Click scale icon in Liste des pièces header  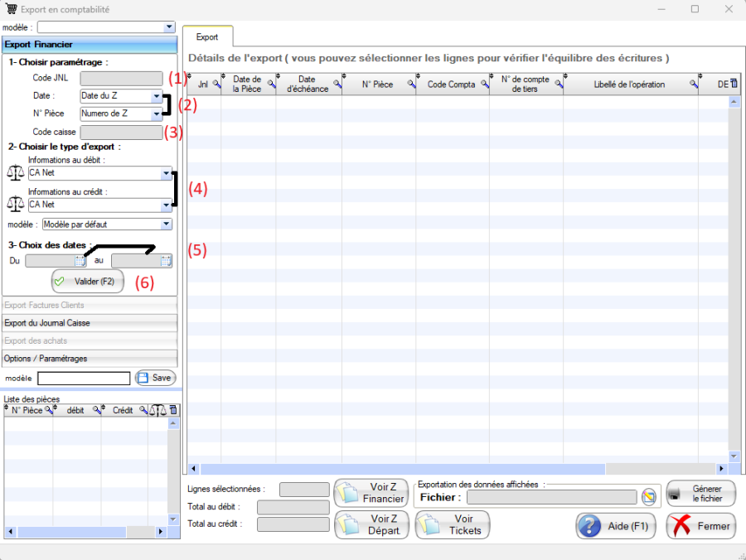[x=157, y=410]
